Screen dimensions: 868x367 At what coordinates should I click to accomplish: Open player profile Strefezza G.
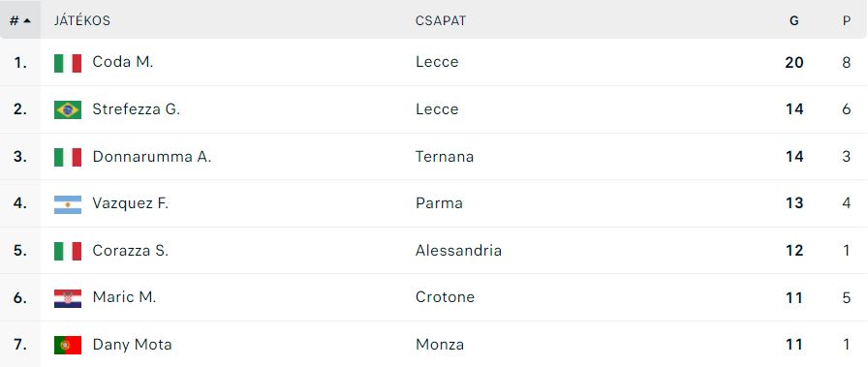137,109
